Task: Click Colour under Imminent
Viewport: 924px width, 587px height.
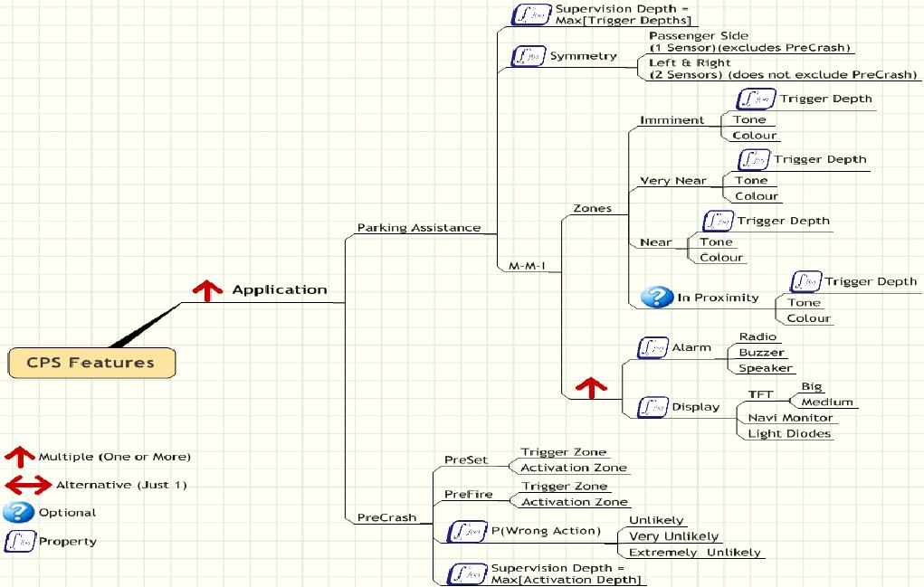Action: tap(754, 136)
